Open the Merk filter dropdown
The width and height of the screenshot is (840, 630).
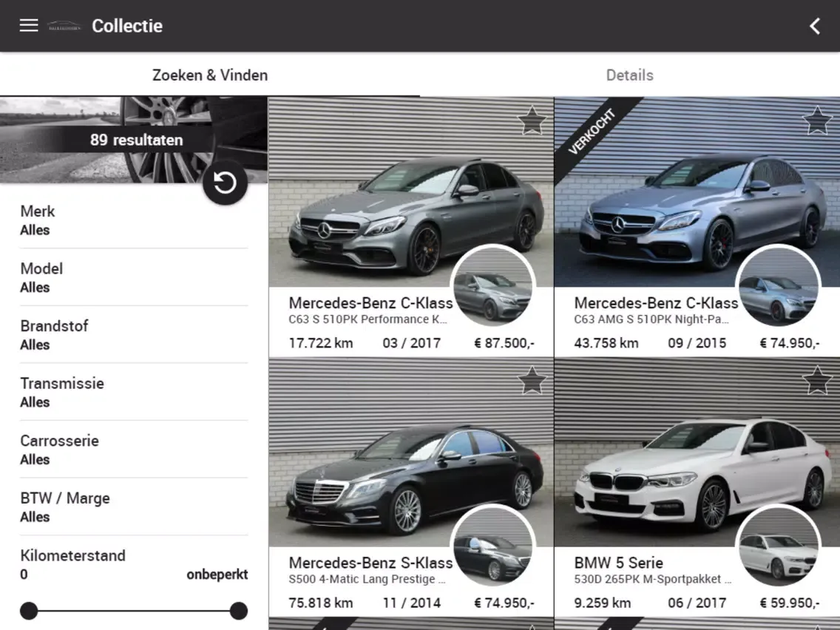(x=134, y=220)
